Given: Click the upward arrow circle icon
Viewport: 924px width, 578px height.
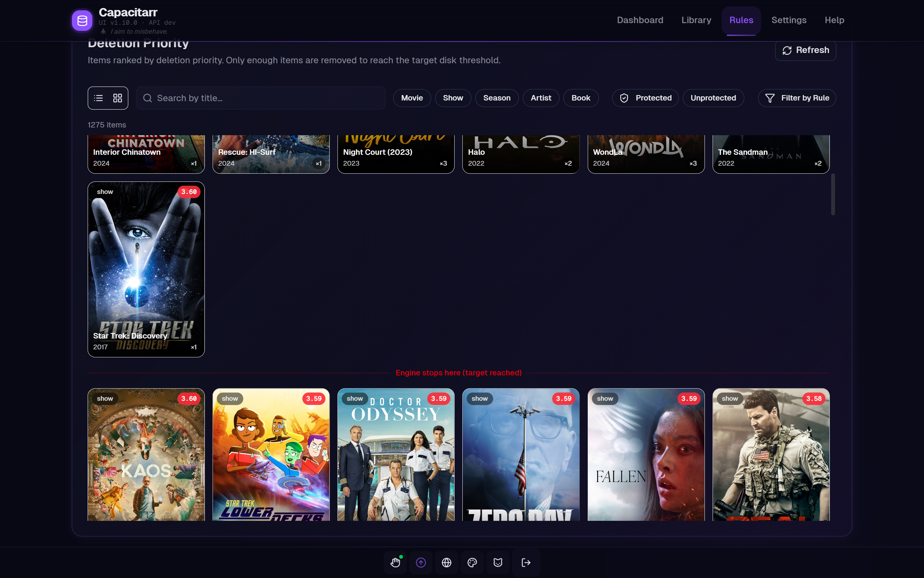Looking at the screenshot, I should coord(421,562).
